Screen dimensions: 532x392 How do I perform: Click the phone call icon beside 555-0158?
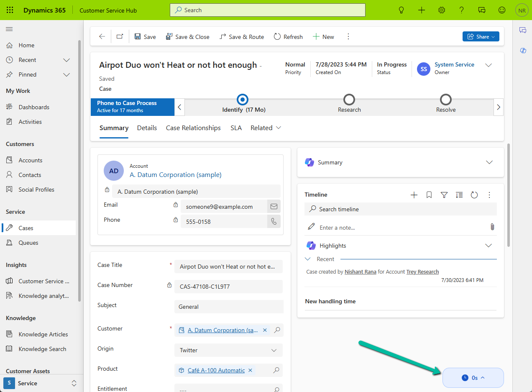274,222
